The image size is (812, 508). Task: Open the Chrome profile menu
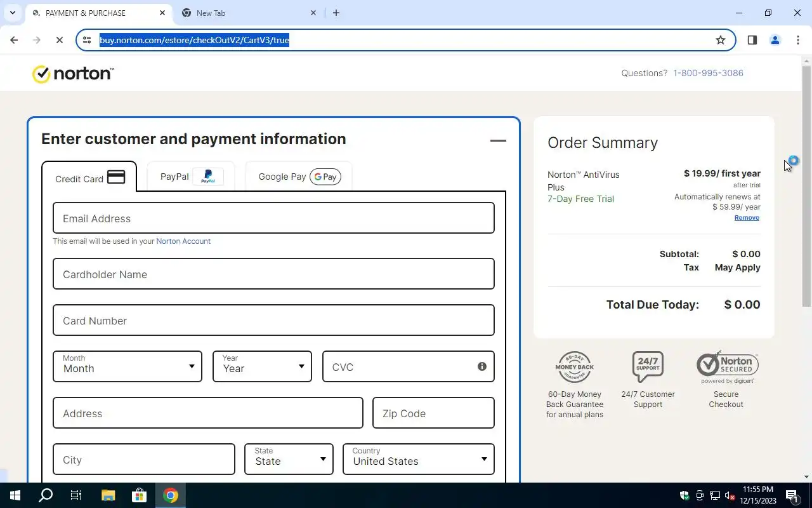pos(775,40)
